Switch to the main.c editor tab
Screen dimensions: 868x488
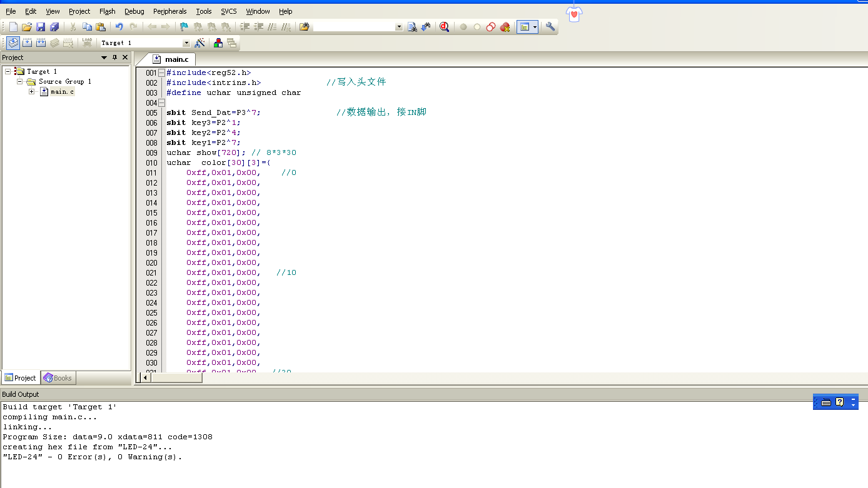[171, 59]
